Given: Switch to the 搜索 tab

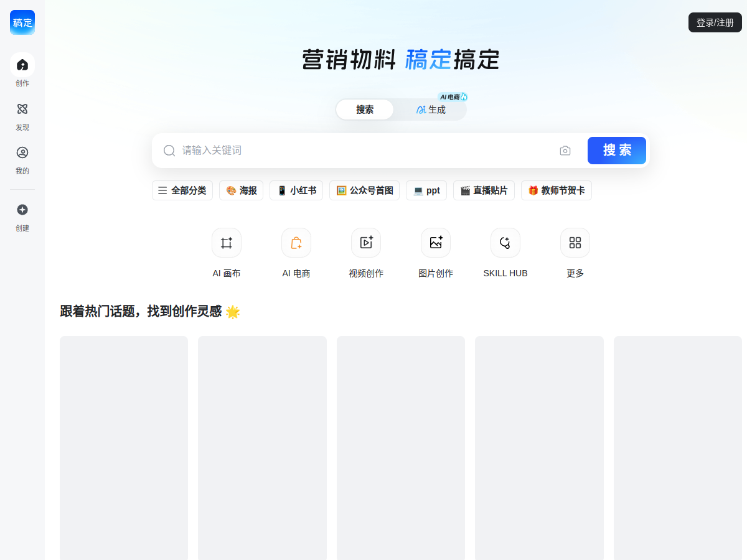Looking at the screenshot, I should 365,110.
